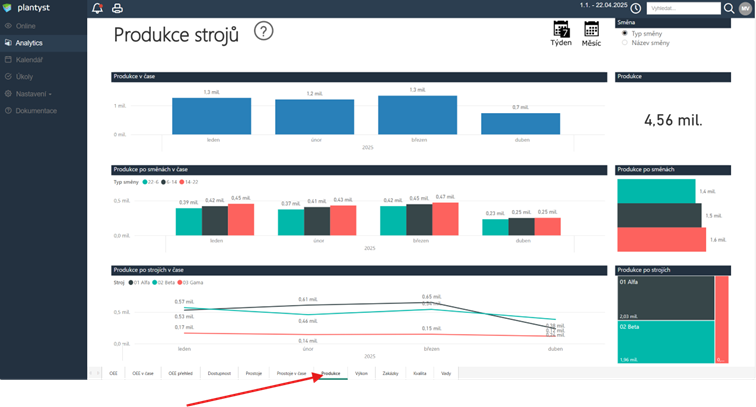
Task: Open the notifications bell icon
Action: [x=97, y=8]
